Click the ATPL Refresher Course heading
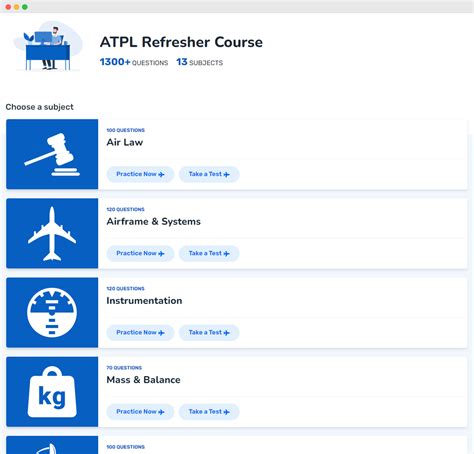 coord(181,42)
